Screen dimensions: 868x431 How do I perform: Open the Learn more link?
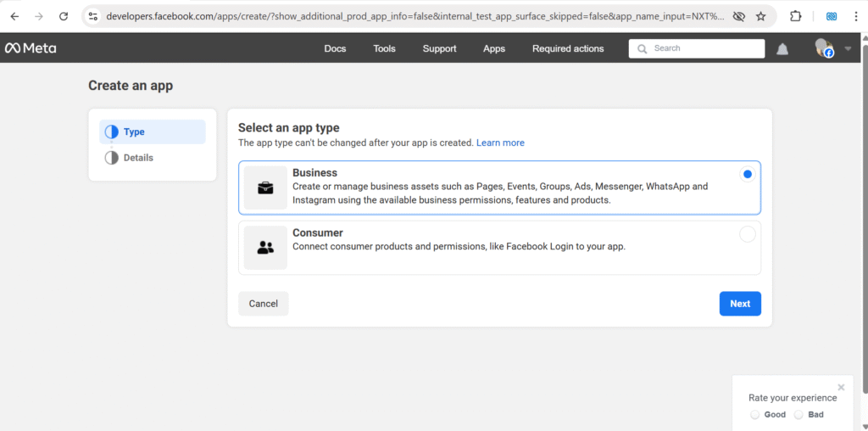500,143
